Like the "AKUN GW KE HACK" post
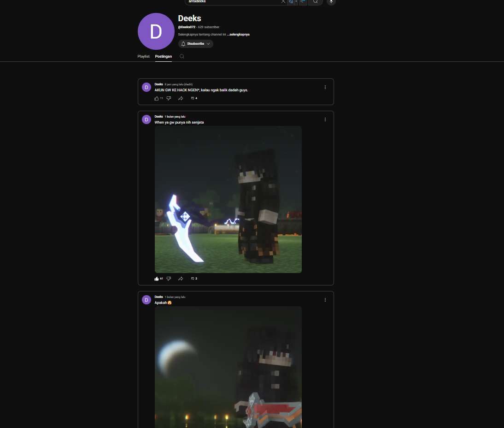This screenshot has height=428, width=504. tap(157, 99)
